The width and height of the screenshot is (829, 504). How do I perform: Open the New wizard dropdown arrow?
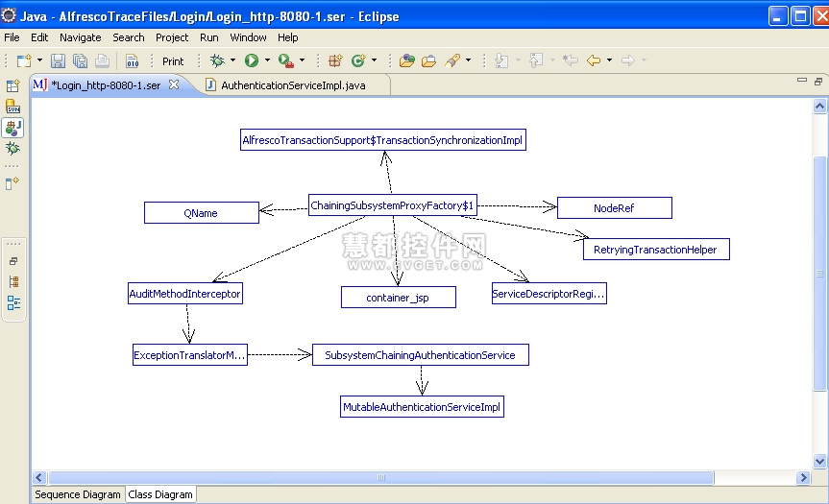pyautogui.click(x=39, y=60)
